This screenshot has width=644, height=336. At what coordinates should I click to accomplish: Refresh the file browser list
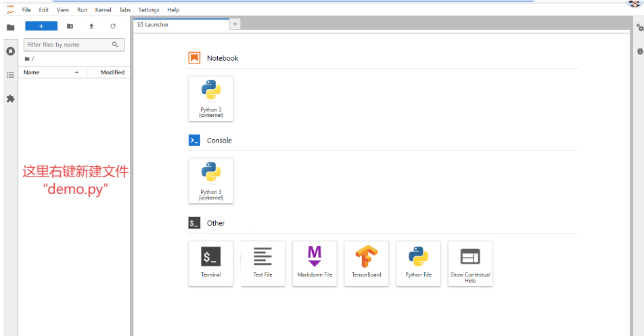pos(113,26)
